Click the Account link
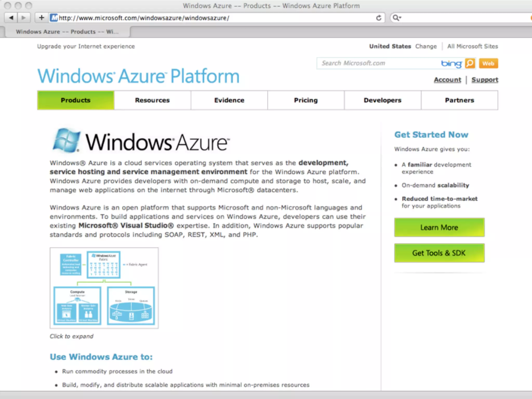This screenshot has width=532, height=399. 447,80
